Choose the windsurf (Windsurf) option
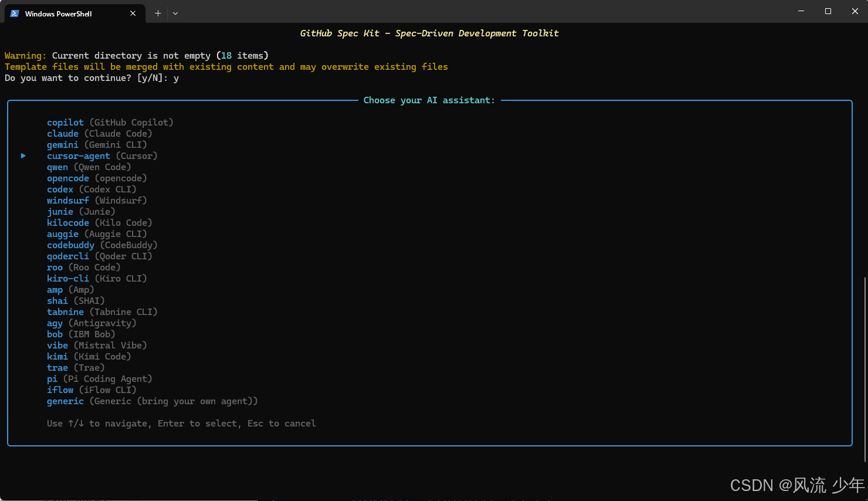Image resolution: width=868 pixels, height=501 pixels. pos(97,201)
